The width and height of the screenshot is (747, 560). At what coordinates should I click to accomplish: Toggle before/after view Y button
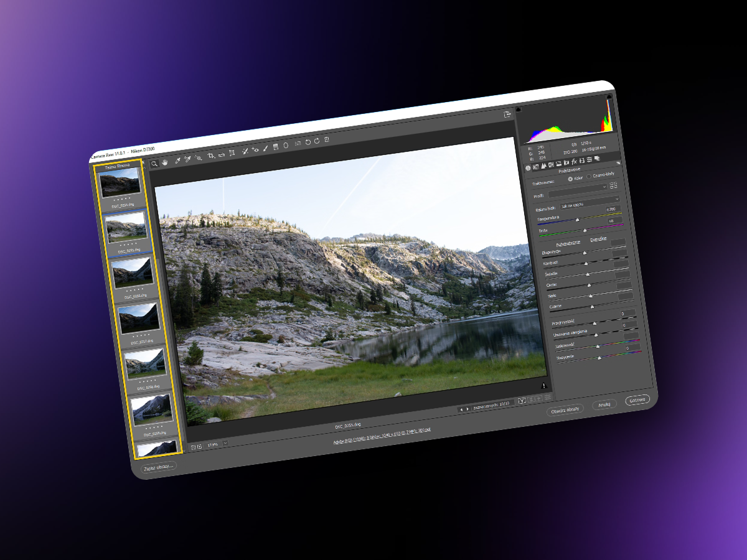(x=522, y=400)
